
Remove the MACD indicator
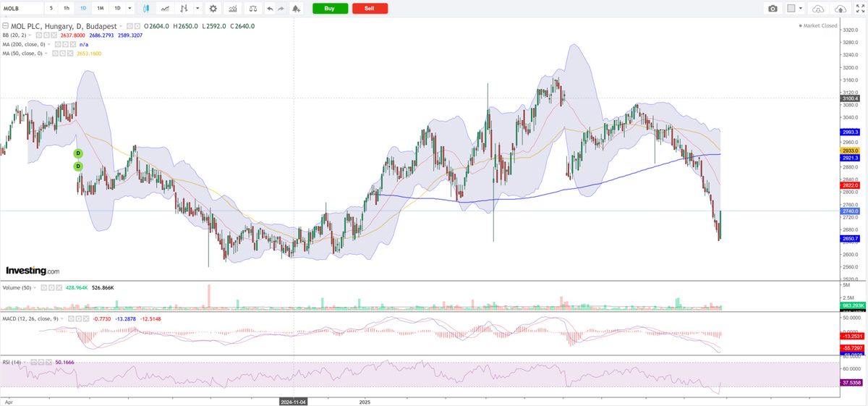[x=86, y=319]
